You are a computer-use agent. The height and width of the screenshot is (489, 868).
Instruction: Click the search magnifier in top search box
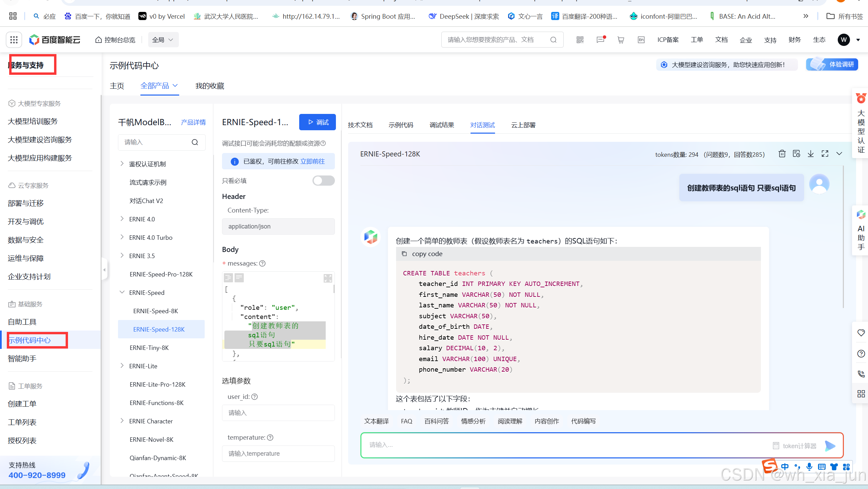pos(553,40)
